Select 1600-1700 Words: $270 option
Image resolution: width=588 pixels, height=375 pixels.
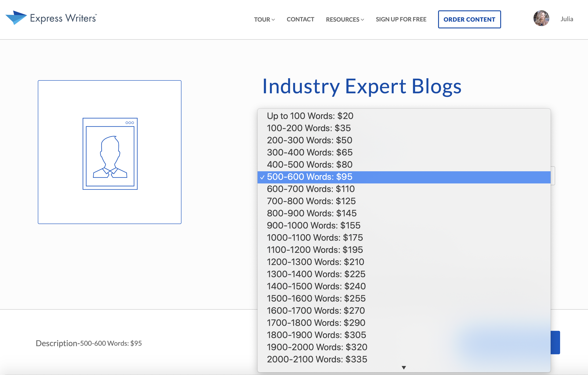[x=404, y=311]
